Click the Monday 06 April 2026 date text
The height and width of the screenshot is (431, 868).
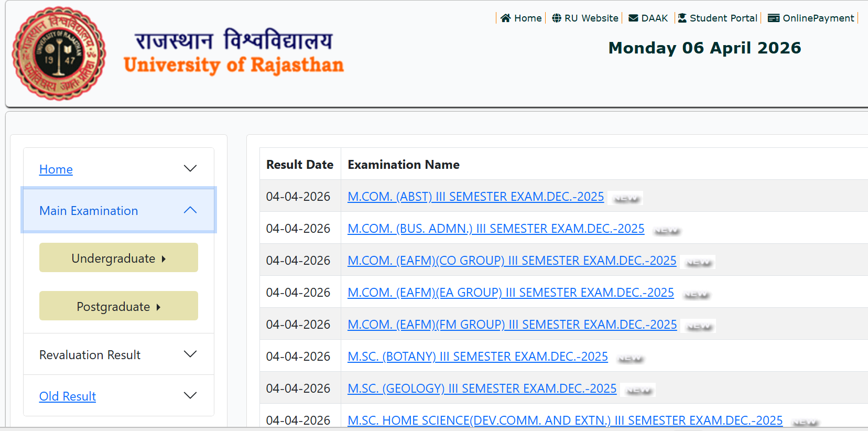(x=704, y=48)
